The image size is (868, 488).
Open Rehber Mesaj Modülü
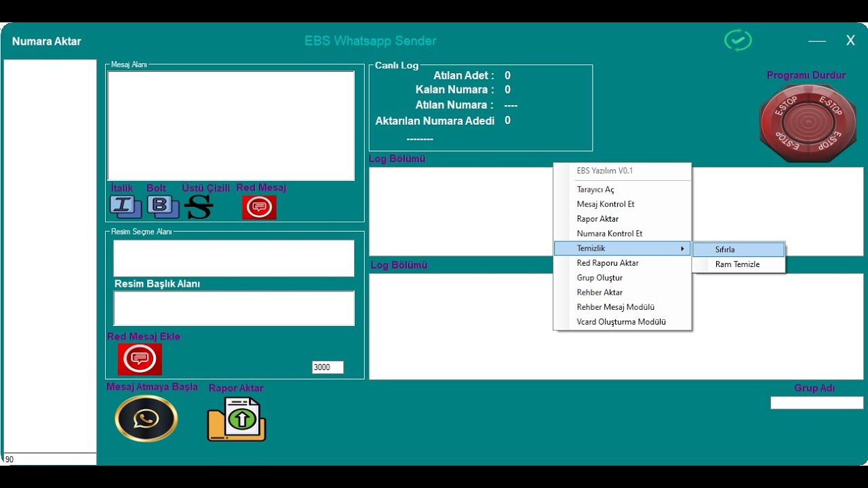tap(622, 307)
